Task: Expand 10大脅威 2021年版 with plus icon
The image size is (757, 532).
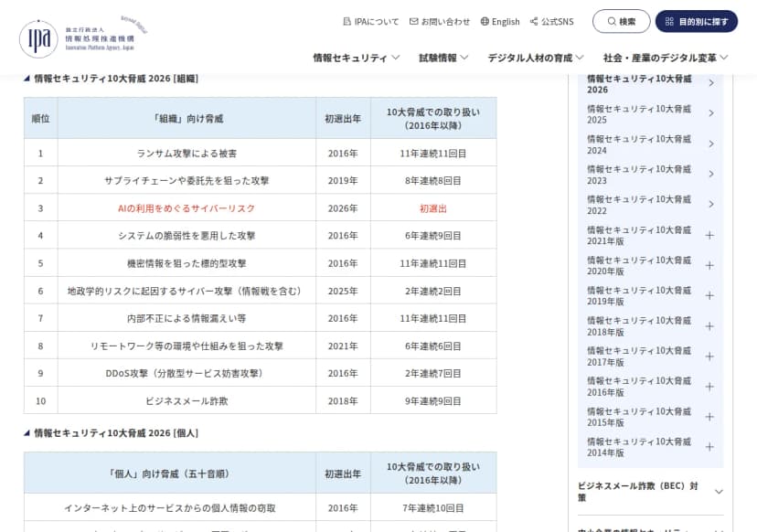Action: (x=709, y=235)
